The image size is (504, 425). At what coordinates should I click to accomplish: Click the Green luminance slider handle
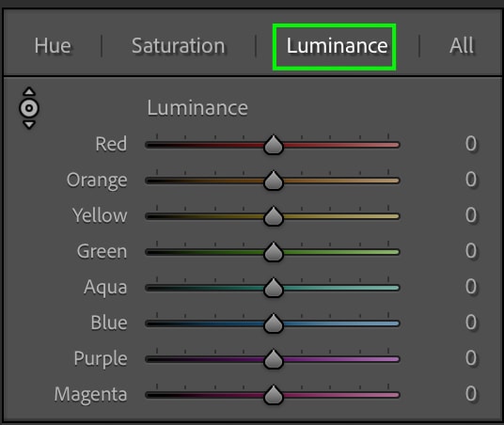coord(274,252)
